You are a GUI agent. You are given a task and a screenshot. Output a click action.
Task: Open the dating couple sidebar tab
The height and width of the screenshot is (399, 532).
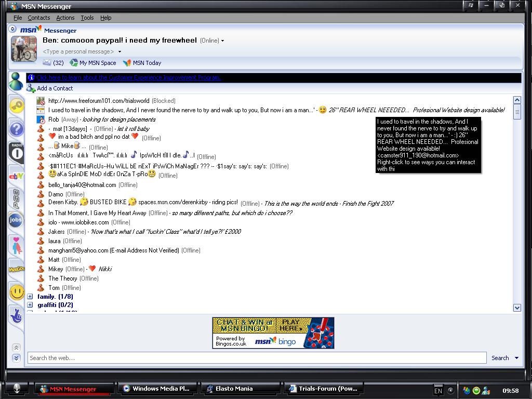(16, 245)
